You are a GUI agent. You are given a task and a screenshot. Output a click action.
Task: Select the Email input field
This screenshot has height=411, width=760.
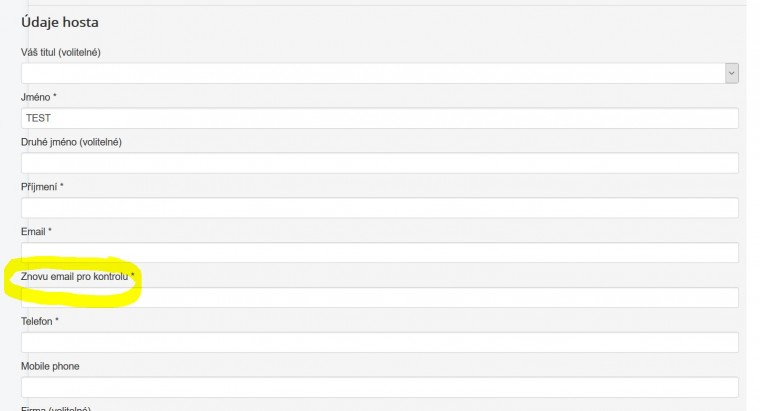click(x=380, y=253)
